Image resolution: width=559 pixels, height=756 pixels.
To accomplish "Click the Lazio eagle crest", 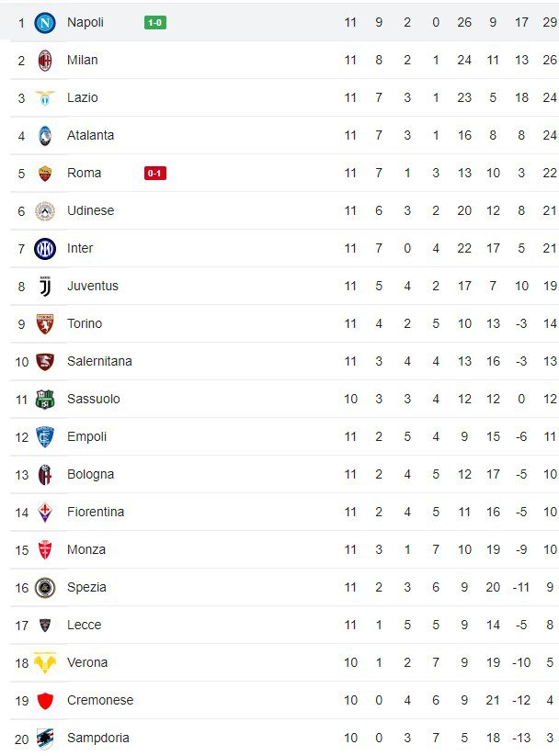I will (45, 97).
